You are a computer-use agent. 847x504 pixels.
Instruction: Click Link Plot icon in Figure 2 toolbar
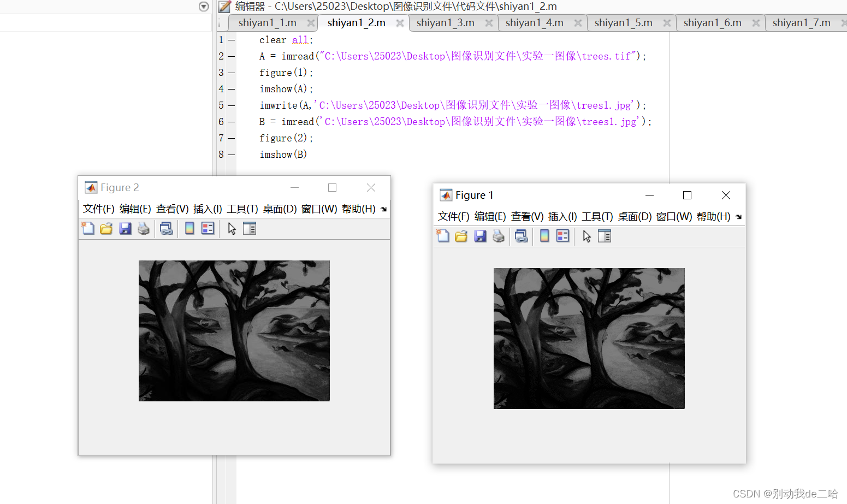(167, 228)
